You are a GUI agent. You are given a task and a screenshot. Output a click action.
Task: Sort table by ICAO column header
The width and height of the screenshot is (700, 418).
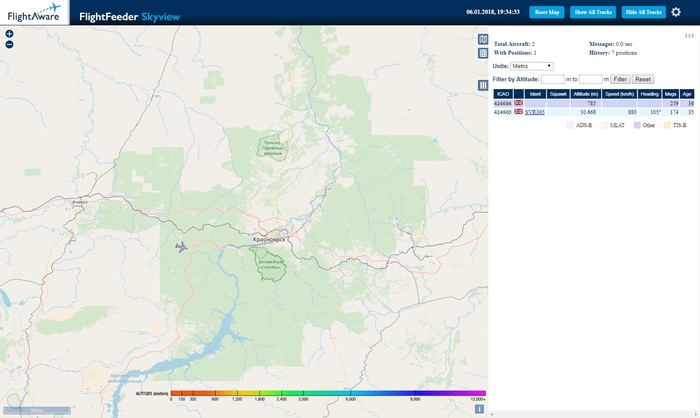tap(503, 93)
